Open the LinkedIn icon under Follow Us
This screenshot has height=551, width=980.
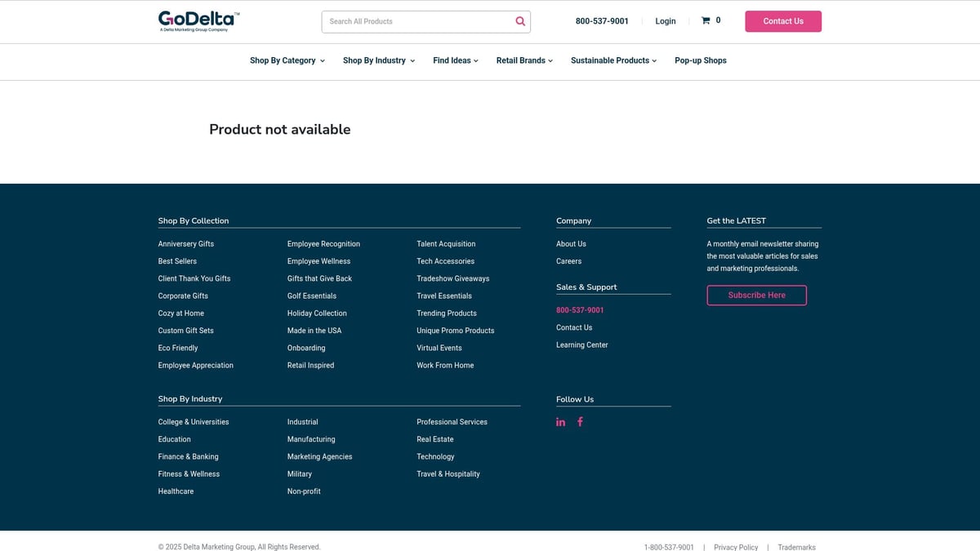561,422
